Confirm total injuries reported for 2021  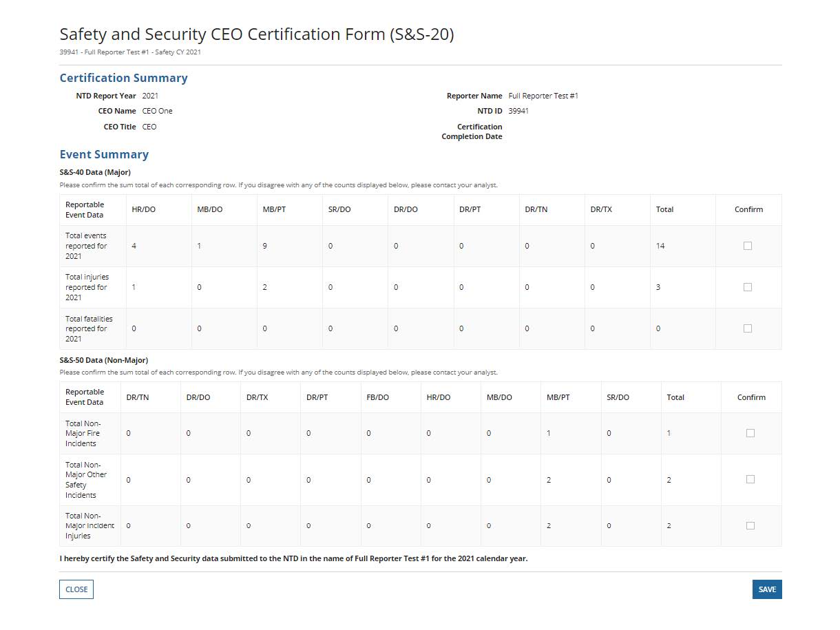[x=748, y=286]
